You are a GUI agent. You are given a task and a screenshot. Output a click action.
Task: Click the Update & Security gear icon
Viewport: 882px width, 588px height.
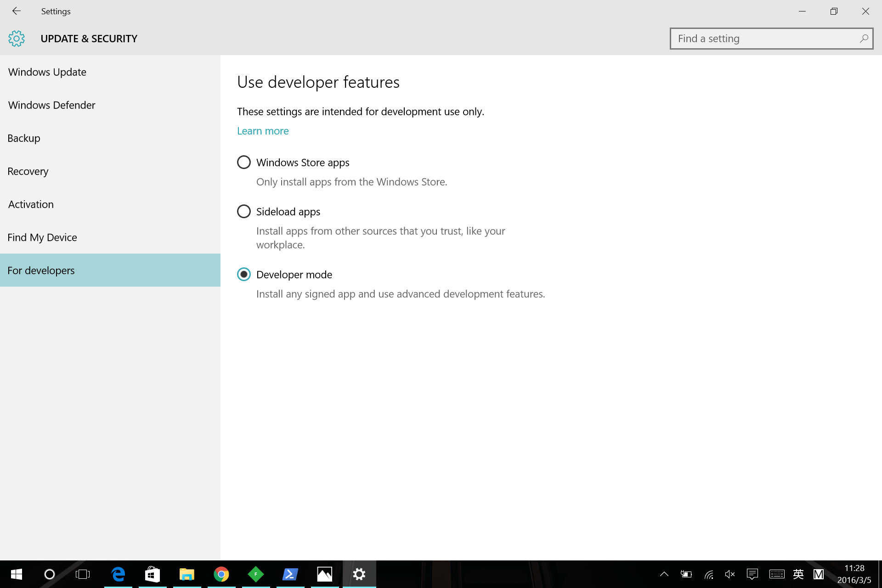17,39
